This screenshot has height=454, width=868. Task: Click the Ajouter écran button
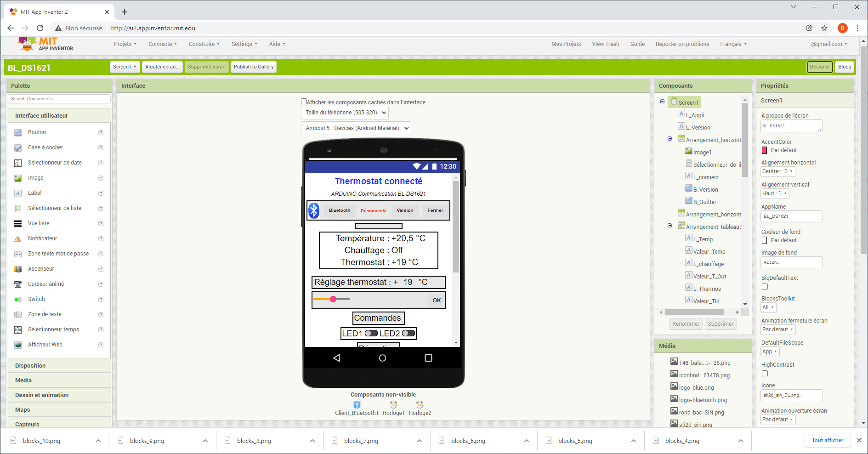(162, 67)
